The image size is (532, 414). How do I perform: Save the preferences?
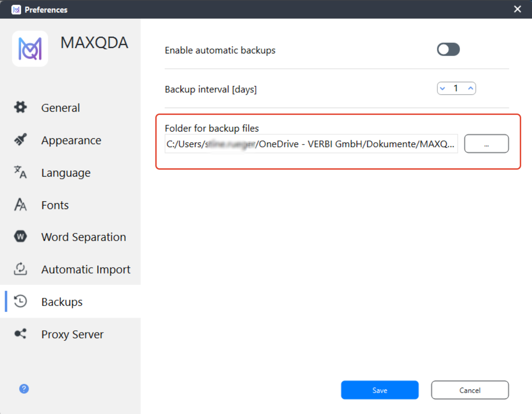[380, 390]
